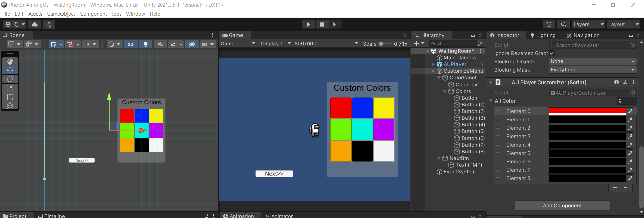The width and height of the screenshot is (644, 218).
Task: Open the GameObject menu
Action: [61, 14]
